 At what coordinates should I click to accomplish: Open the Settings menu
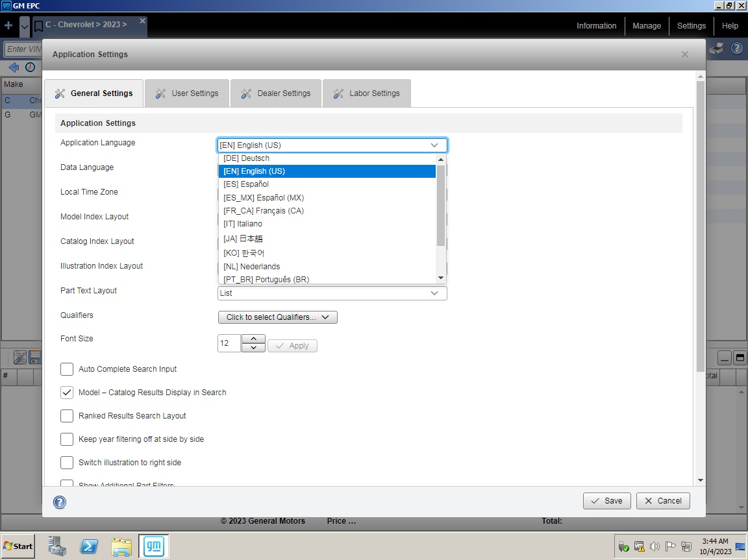click(692, 26)
